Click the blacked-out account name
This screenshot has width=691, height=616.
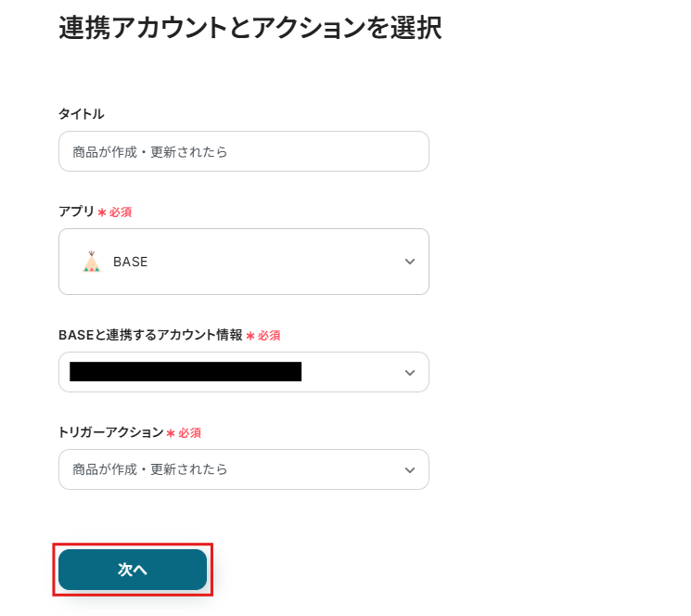[186, 372]
